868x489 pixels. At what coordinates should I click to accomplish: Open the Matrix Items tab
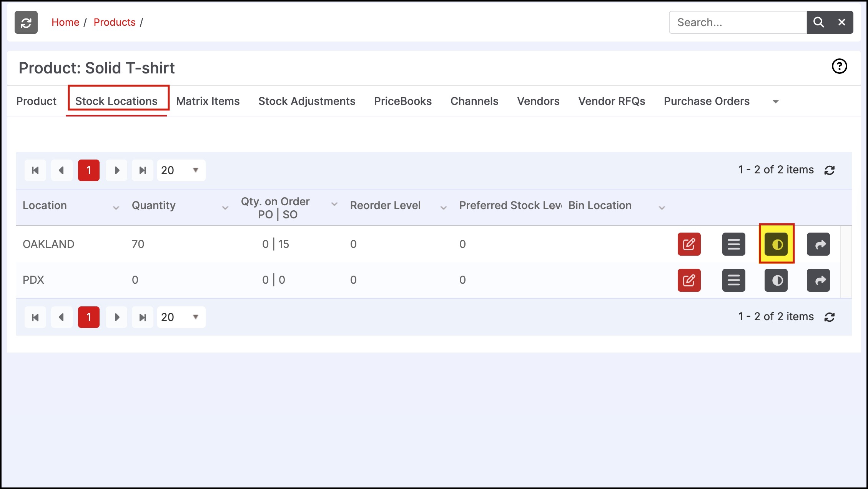click(x=208, y=101)
